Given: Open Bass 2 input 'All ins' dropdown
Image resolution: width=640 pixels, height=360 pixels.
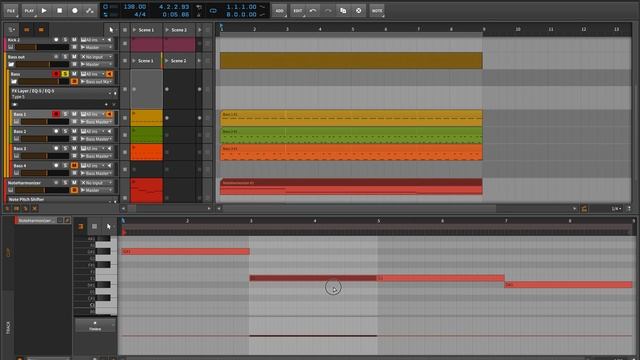Looking at the screenshot, I should click(x=93, y=131).
